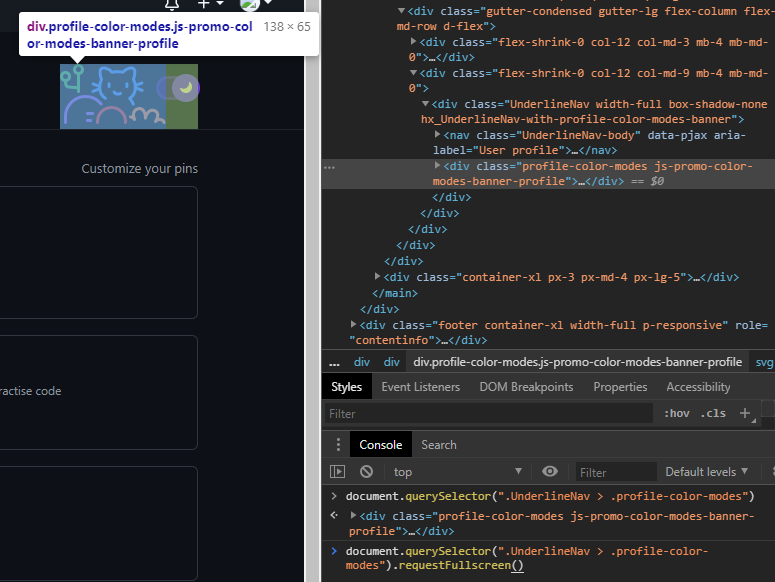This screenshot has height=582, width=775.
Task: Expand the profile-color-modes div in Elements
Action: tap(437, 166)
